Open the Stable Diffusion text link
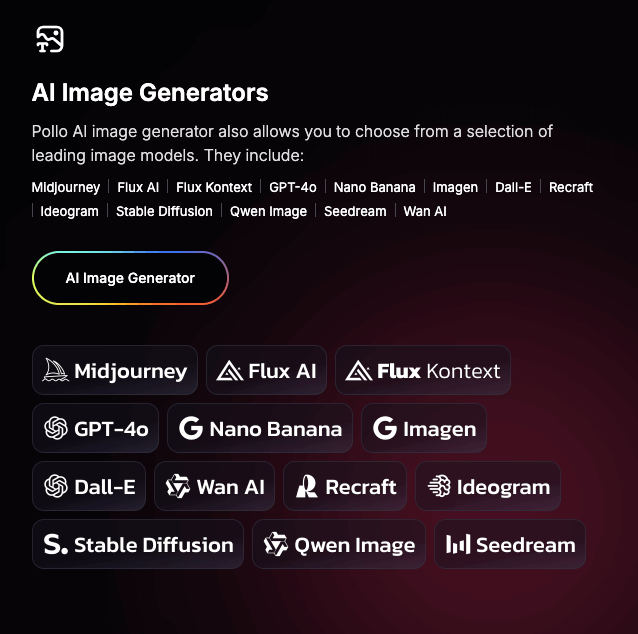 [x=164, y=211]
